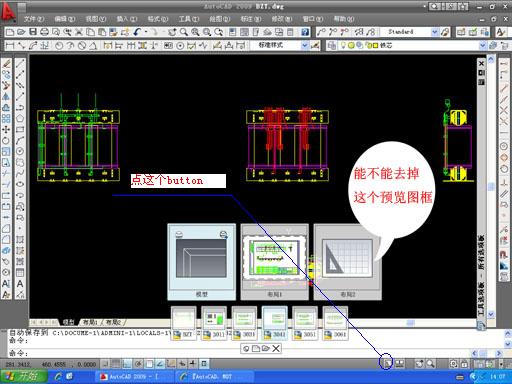This screenshot has width=512, height=384.
Task: Switch to the 布局2 layout tab
Action: click(113, 322)
